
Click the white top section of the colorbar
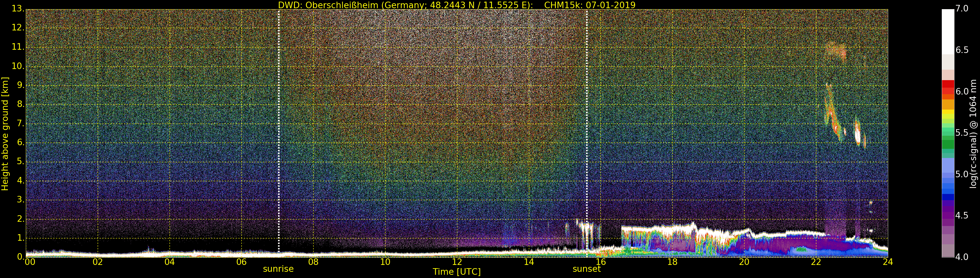point(947,30)
